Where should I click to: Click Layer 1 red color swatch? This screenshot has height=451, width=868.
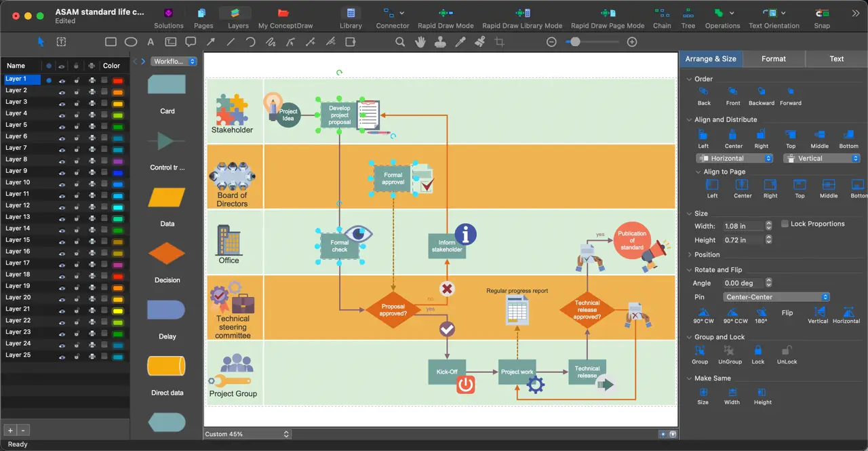(x=117, y=80)
